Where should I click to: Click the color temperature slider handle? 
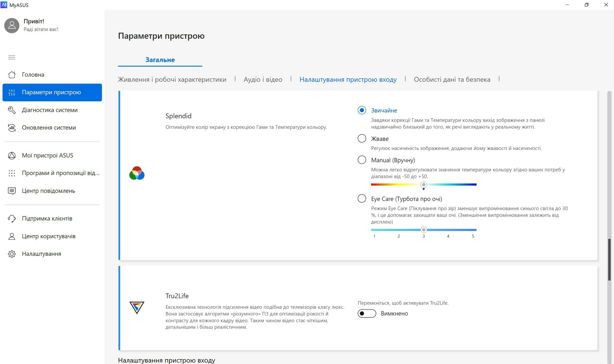424,185
